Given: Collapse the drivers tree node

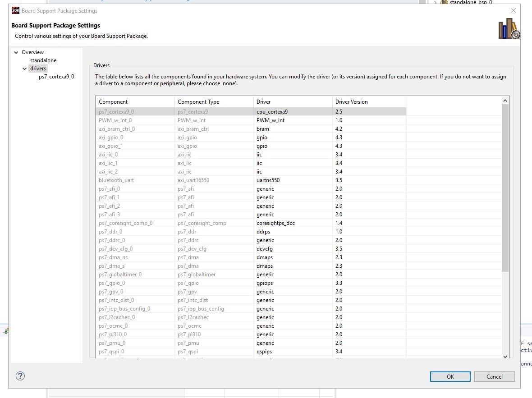Looking at the screenshot, I should (x=25, y=69).
